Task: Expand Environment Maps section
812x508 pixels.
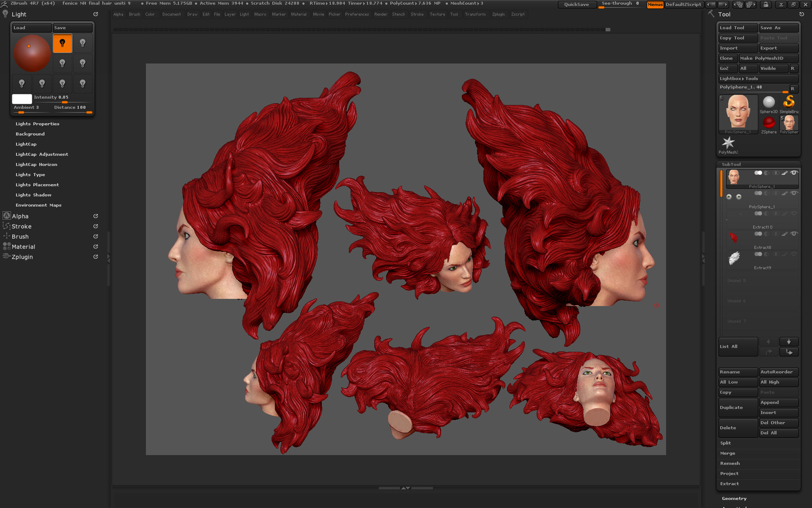Action: (38, 205)
